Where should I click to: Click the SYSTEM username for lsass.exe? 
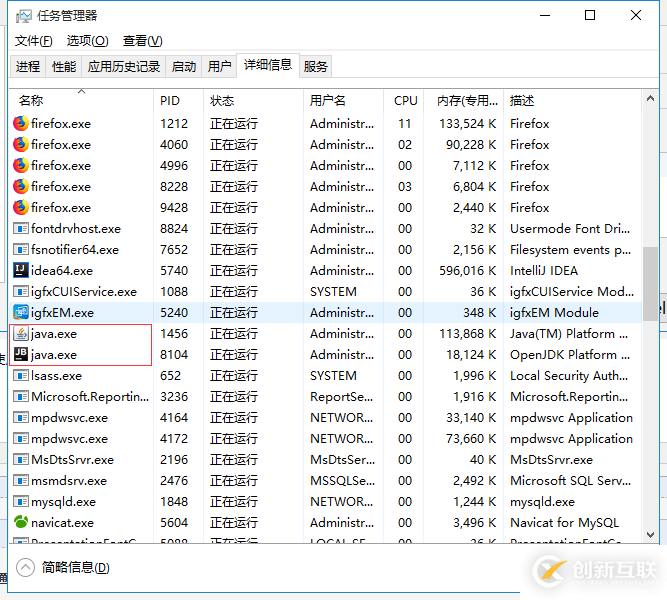[333, 376]
